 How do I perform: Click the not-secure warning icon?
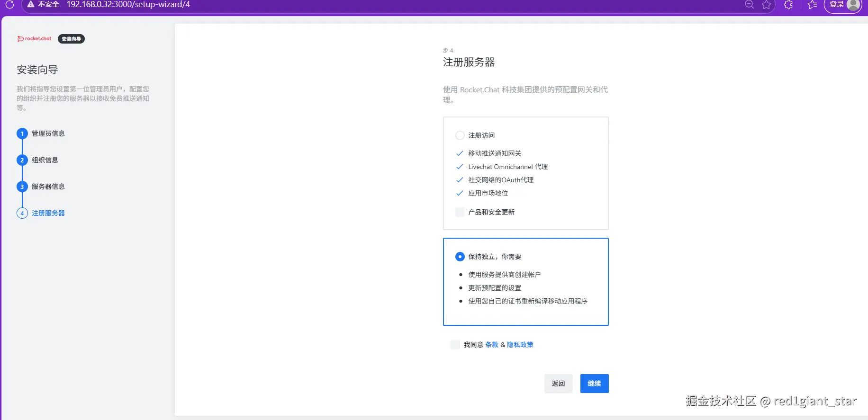pyautogui.click(x=31, y=4)
